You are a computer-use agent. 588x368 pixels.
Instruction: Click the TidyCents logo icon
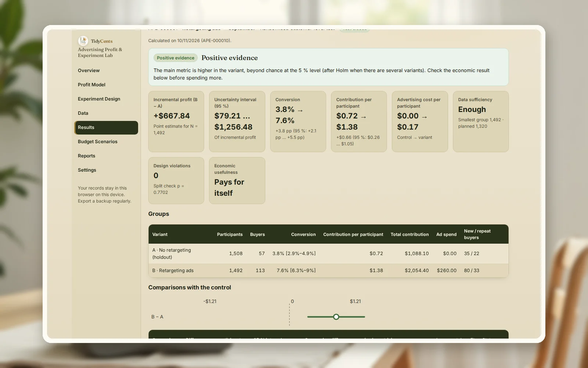tap(83, 40)
